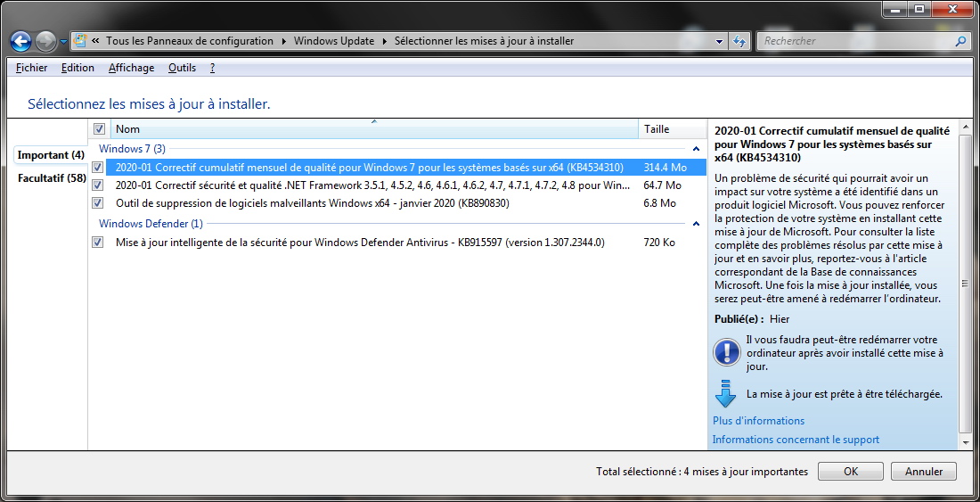Click the 64.7 Mo size value
Image resolution: width=980 pixels, height=502 pixels.
[662, 185]
